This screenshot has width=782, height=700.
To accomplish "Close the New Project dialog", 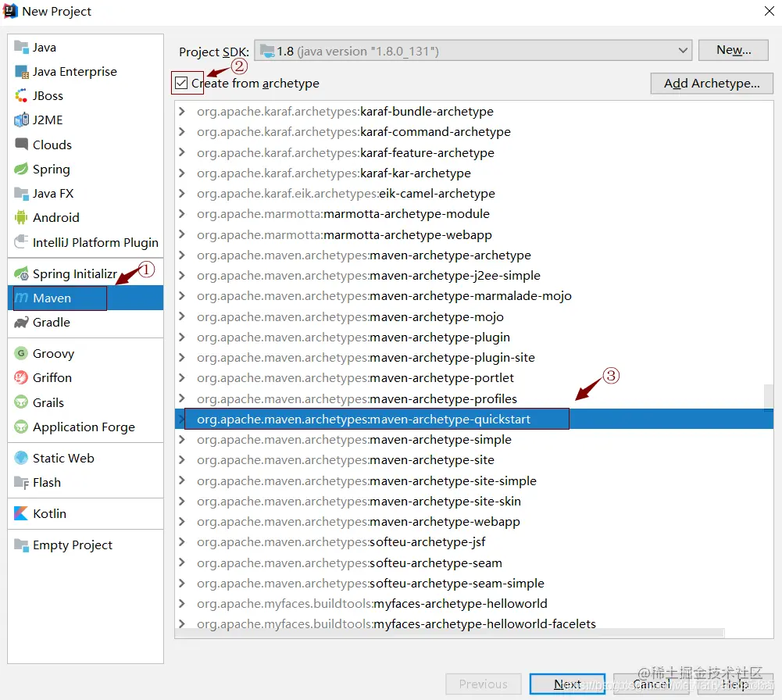I will pyautogui.click(x=770, y=11).
